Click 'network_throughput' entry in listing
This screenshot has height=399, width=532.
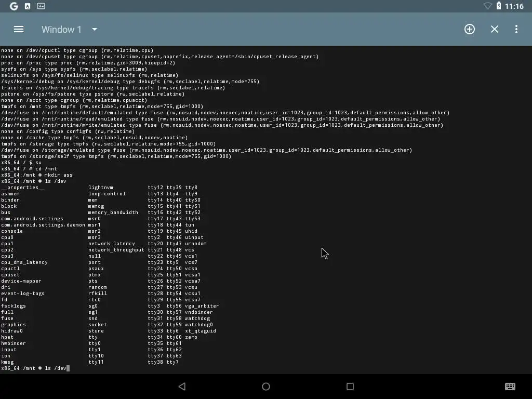pos(116,250)
